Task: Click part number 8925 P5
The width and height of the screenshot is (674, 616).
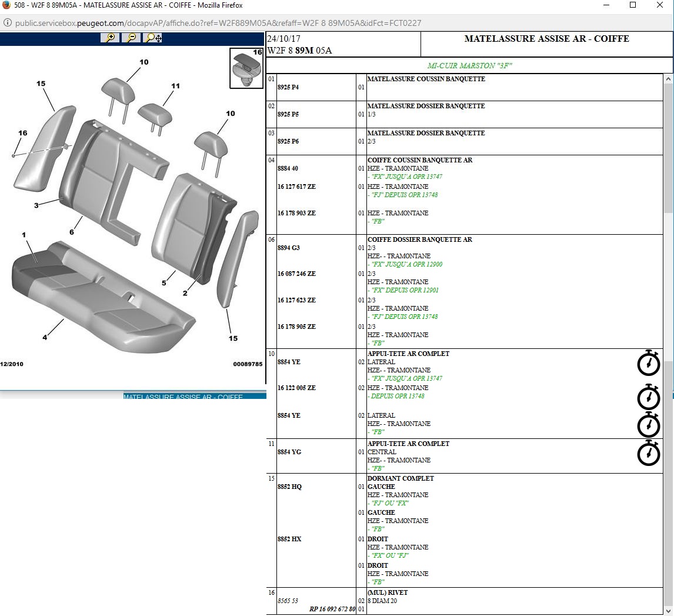Action: 288,114
